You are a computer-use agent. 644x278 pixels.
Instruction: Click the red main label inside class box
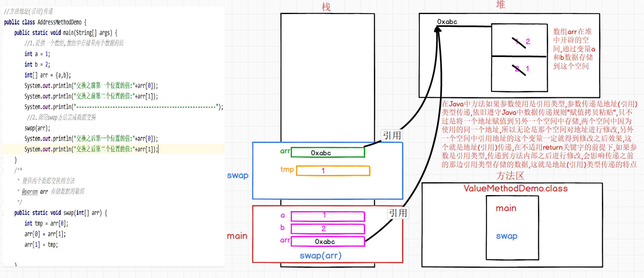pyautogui.click(x=506, y=208)
